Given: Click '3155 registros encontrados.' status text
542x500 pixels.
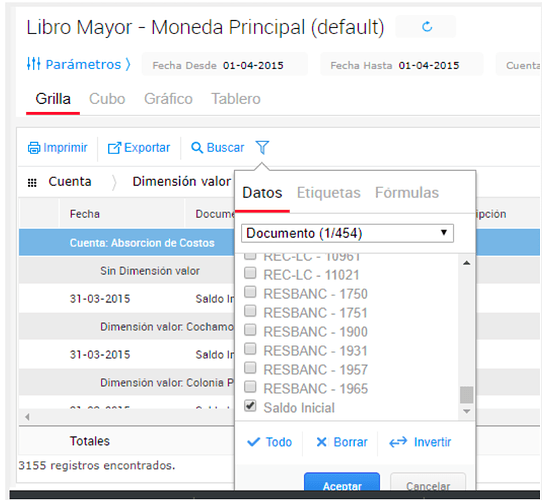Looking at the screenshot, I should click(x=97, y=465).
